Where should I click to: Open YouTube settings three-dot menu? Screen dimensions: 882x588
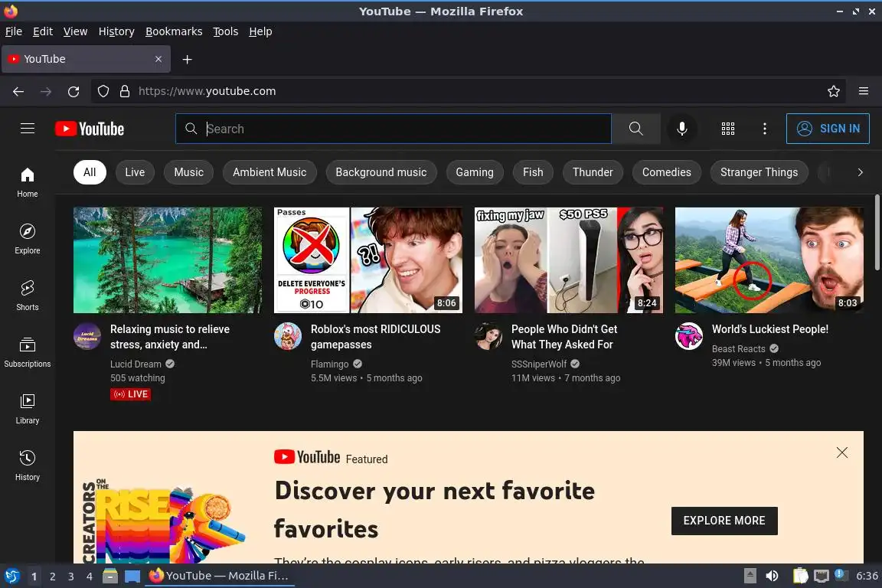(764, 129)
